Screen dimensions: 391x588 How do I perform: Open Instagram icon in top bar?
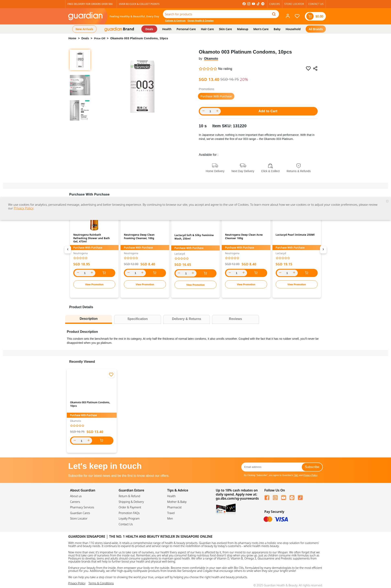pyautogui.click(x=249, y=4)
